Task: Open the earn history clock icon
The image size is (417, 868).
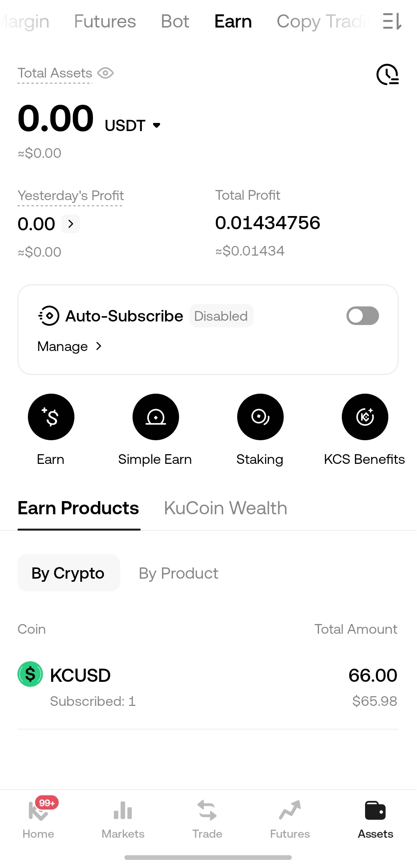Action: [387, 74]
